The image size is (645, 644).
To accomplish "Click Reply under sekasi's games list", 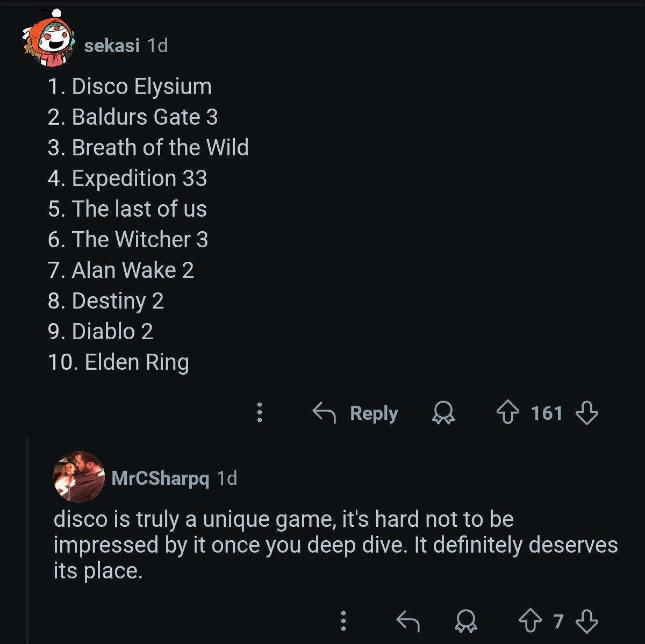I will click(x=356, y=413).
